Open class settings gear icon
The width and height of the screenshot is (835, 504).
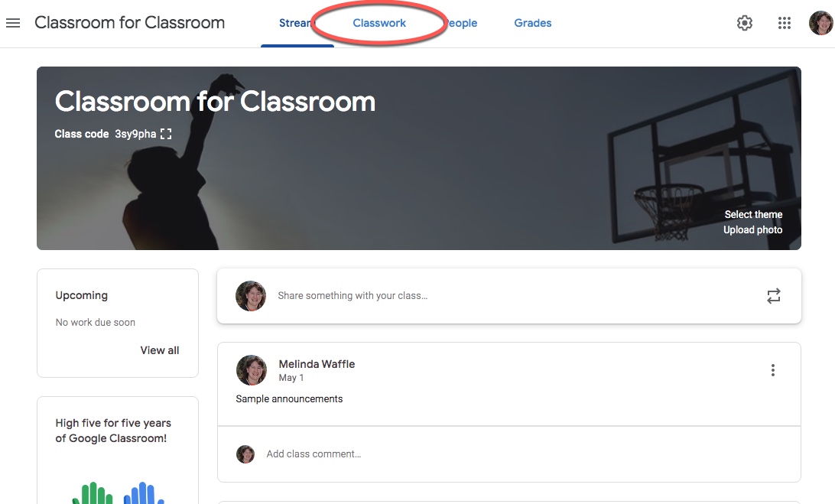(745, 23)
